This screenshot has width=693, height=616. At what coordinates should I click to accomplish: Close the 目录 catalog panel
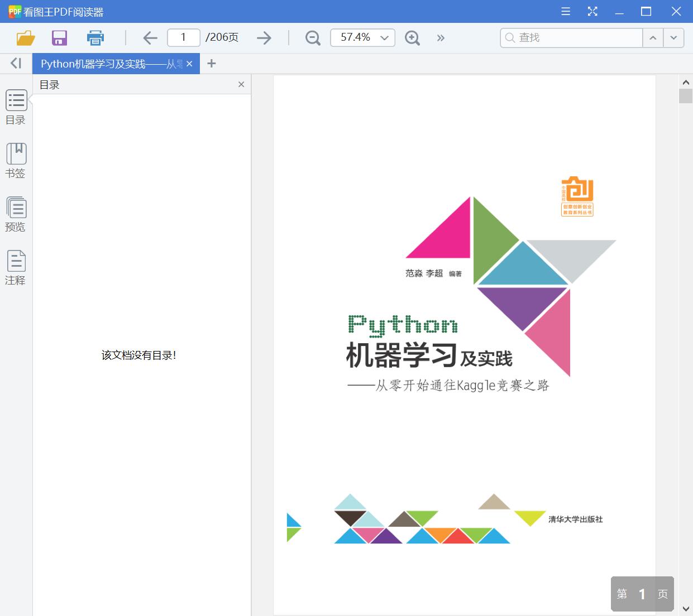point(241,84)
